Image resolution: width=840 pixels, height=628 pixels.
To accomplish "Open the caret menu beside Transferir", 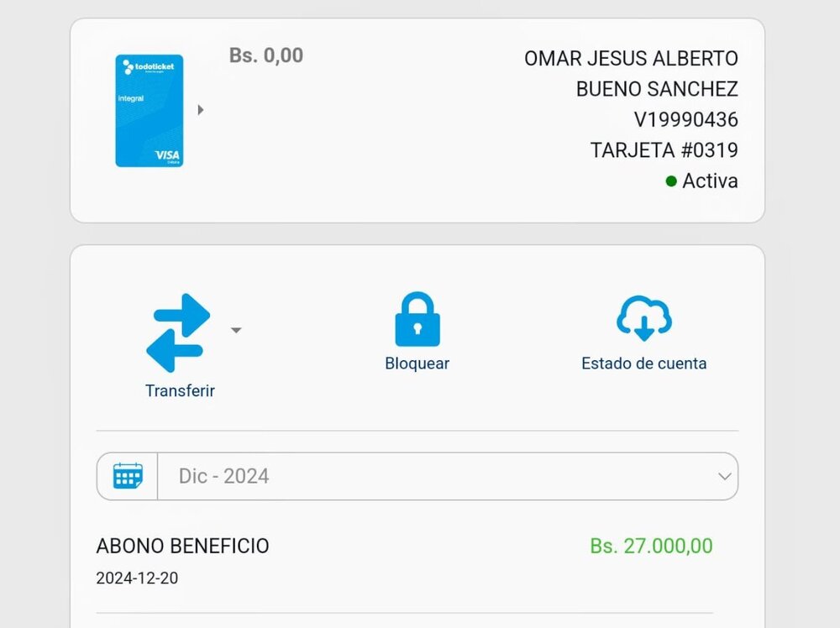I will 236,331.
